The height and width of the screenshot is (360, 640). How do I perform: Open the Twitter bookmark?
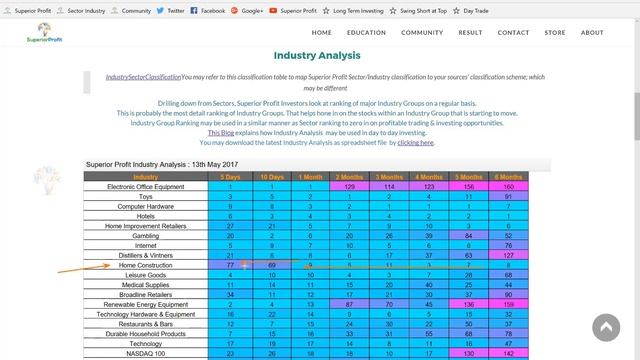(x=171, y=11)
